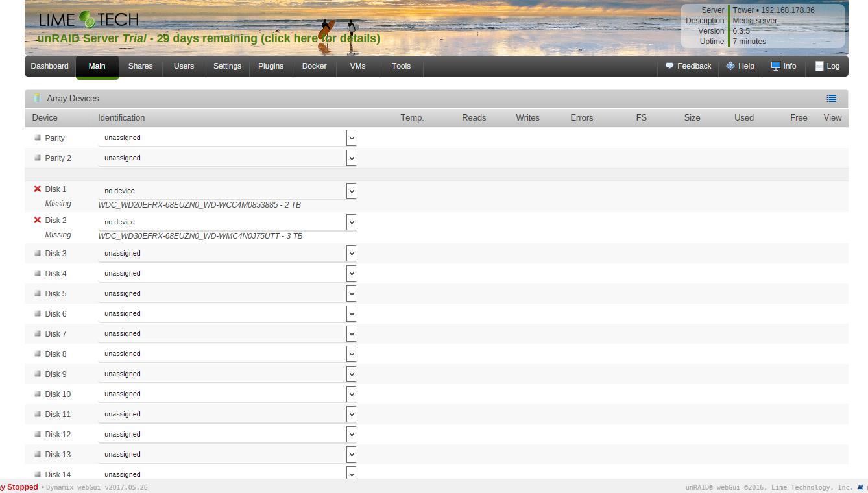Image resolution: width=868 pixels, height=493 pixels.
Task: Click the Disk 10 status indicator
Action: 38,394
